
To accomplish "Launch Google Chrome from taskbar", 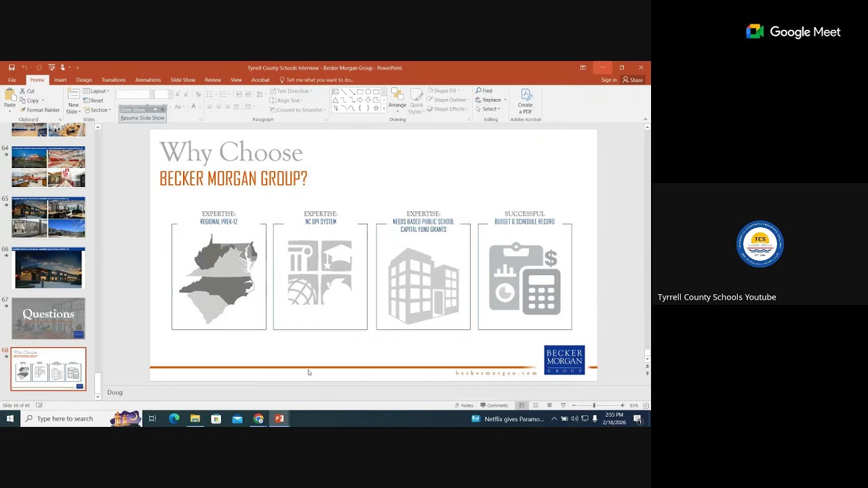I will [258, 419].
